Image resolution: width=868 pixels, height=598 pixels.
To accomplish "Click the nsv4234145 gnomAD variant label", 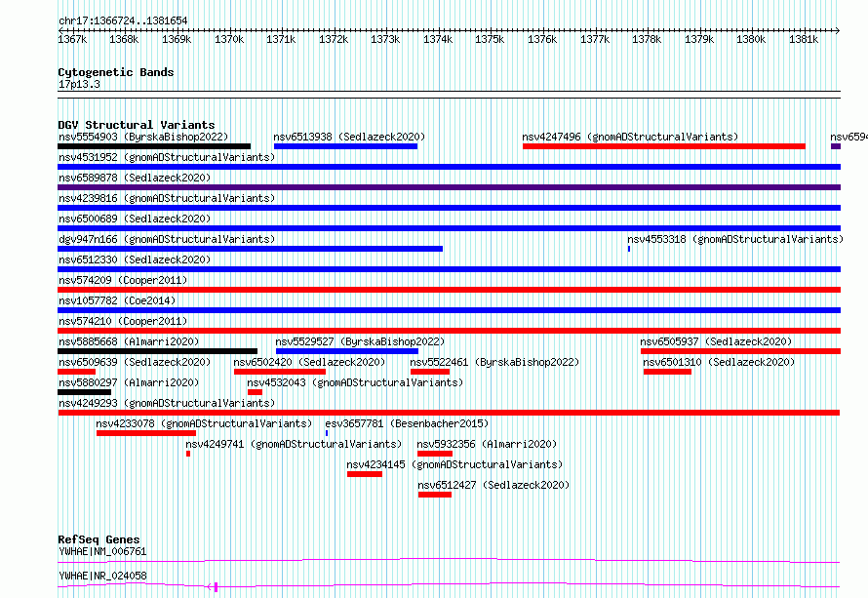I will point(454,464).
